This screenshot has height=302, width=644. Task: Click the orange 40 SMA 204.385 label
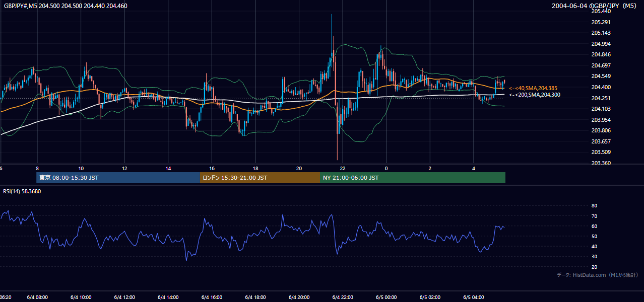pyautogui.click(x=533, y=88)
